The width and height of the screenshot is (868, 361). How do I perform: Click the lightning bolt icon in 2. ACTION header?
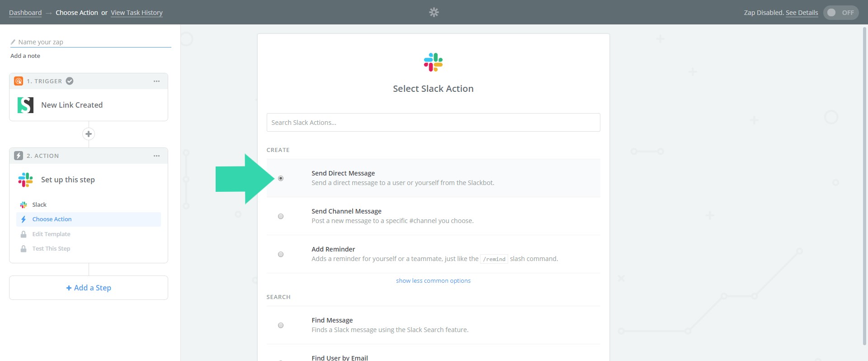tap(19, 156)
